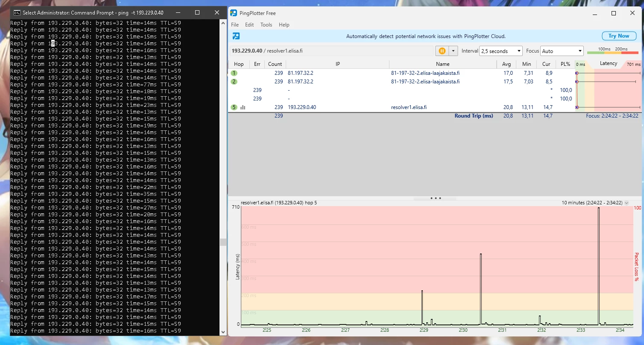The width and height of the screenshot is (644, 345).
Task: Open the File menu in PingPlotter
Action: point(235,25)
